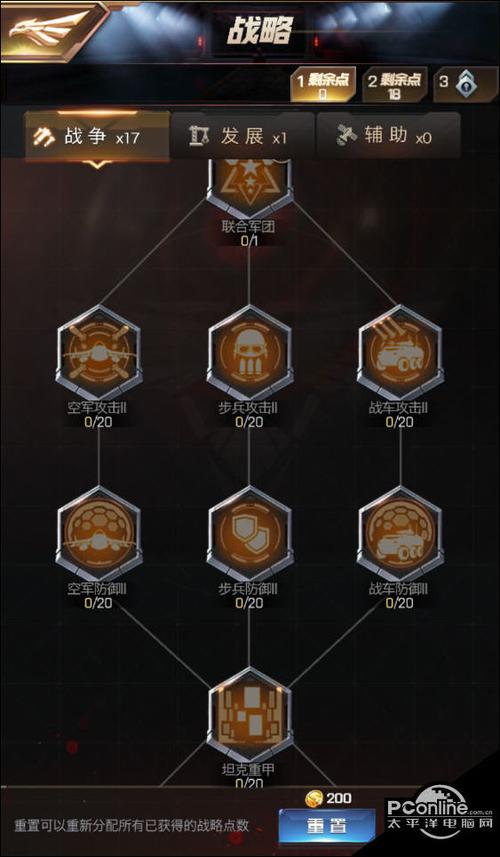Image resolution: width=500 pixels, height=857 pixels.
Task: Switch to the 发展 x1 tab
Action: [243, 137]
